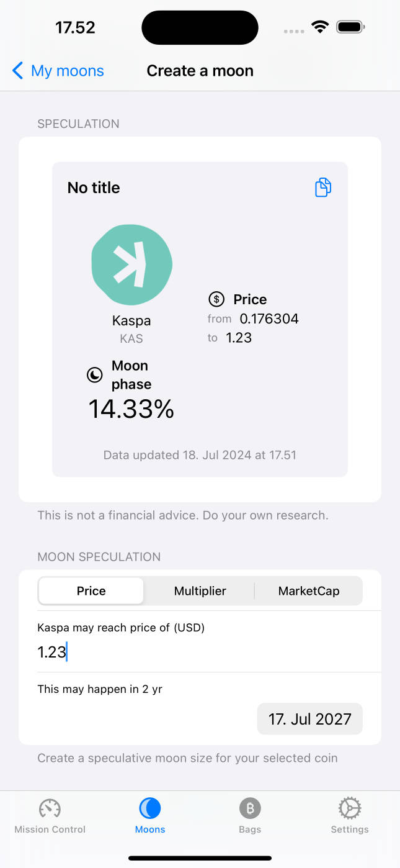Tap the No title heading
Screen dimensions: 400x868
pyautogui.click(x=94, y=188)
